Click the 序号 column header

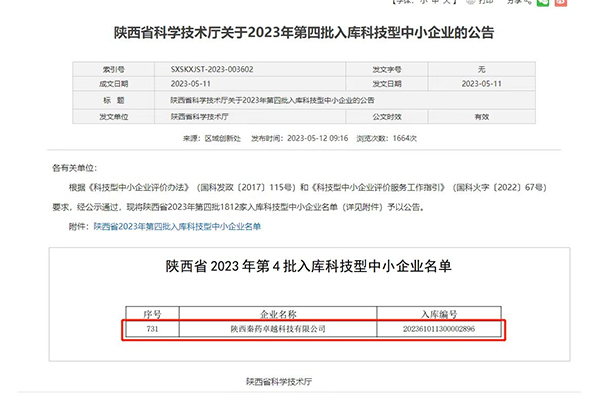pyautogui.click(x=152, y=314)
